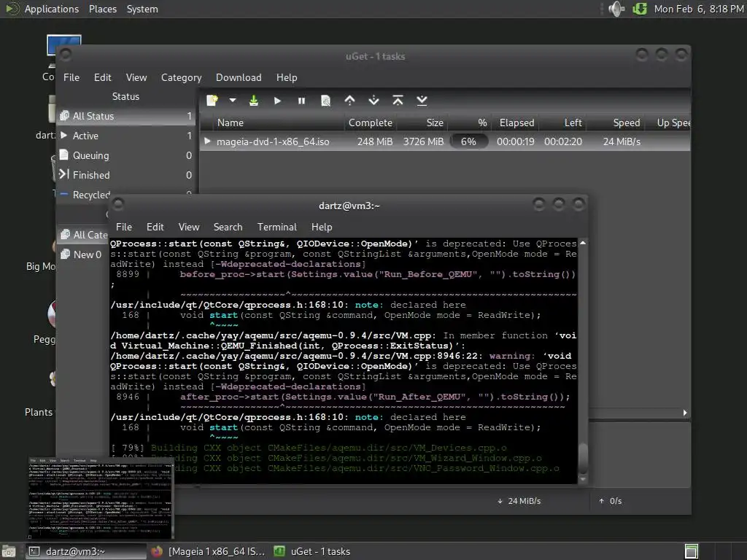This screenshot has width=747, height=560.
Task: Move download to bottom icon in uGet
Action: tap(422, 101)
